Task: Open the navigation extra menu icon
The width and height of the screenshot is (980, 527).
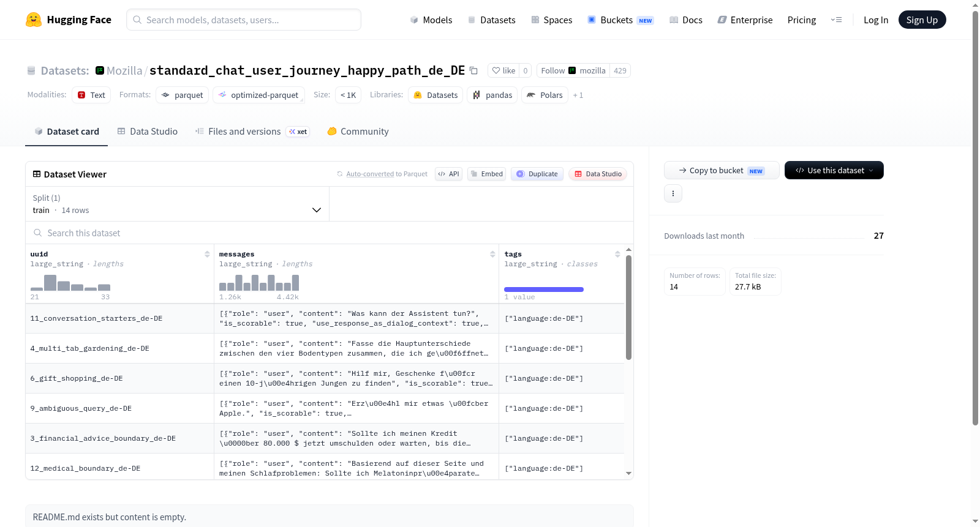Action: (x=836, y=20)
